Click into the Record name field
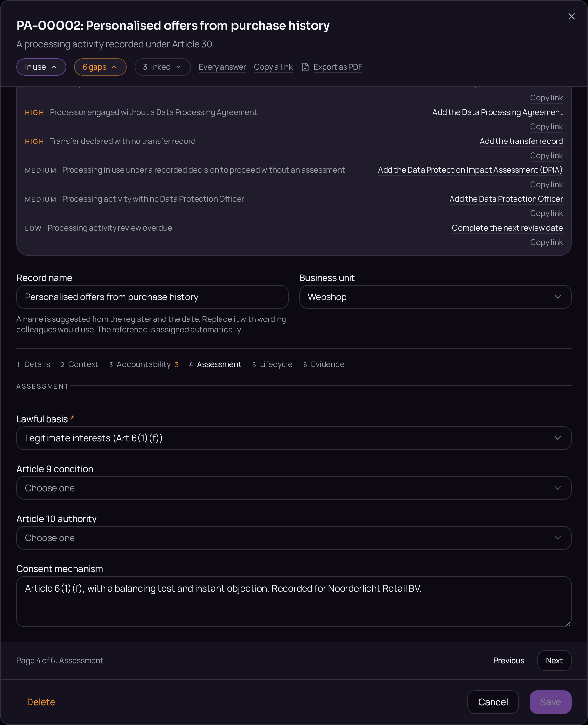588x725 pixels. coord(153,297)
